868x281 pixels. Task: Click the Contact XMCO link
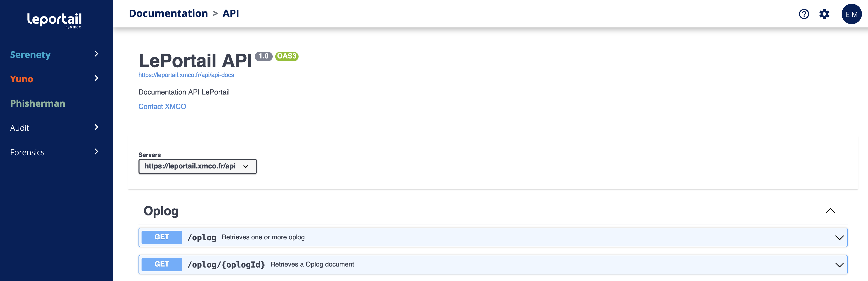(x=162, y=107)
